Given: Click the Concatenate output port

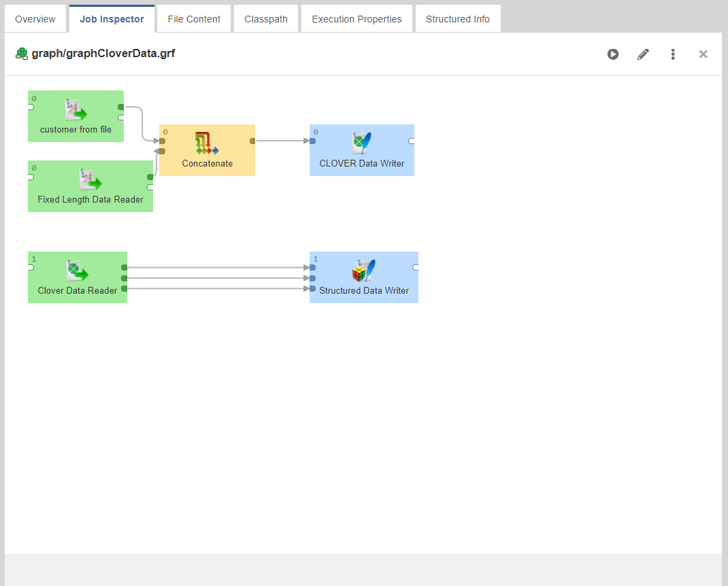Looking at the screenshot, I should coord(252,141).
